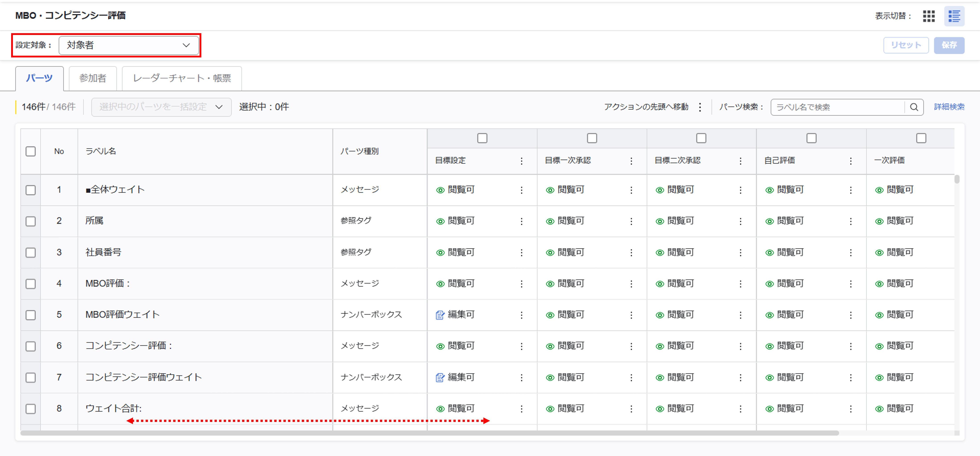Open 目標設定 column header kebab menu
The image size is (980, 456).
pos(521,161)
